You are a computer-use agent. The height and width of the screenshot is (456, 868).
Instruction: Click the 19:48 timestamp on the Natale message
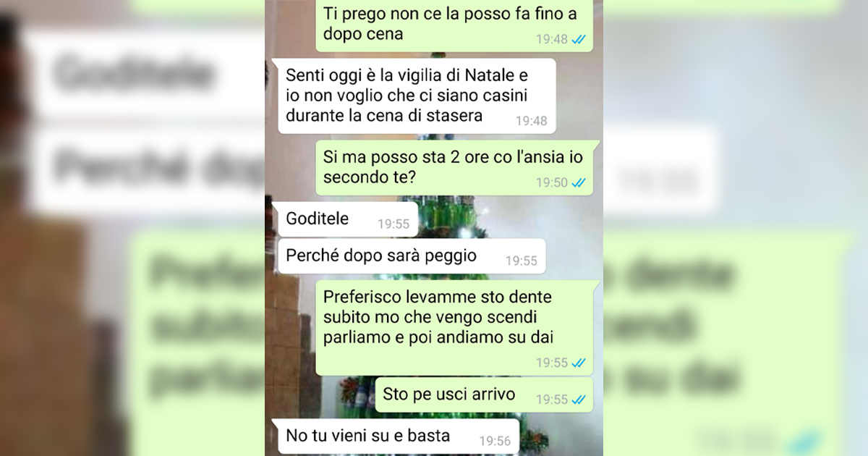(x=532, y=121)
